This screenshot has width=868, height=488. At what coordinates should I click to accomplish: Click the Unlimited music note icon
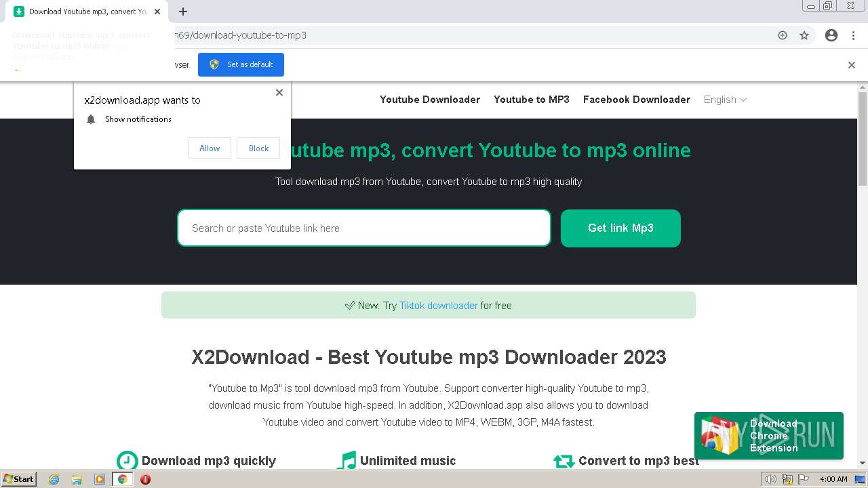pos(346,461)
